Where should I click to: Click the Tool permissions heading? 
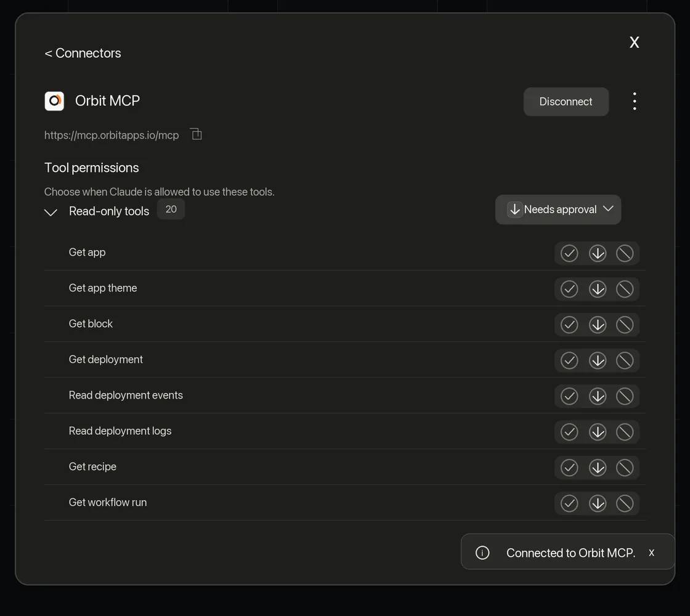point(92,168)
